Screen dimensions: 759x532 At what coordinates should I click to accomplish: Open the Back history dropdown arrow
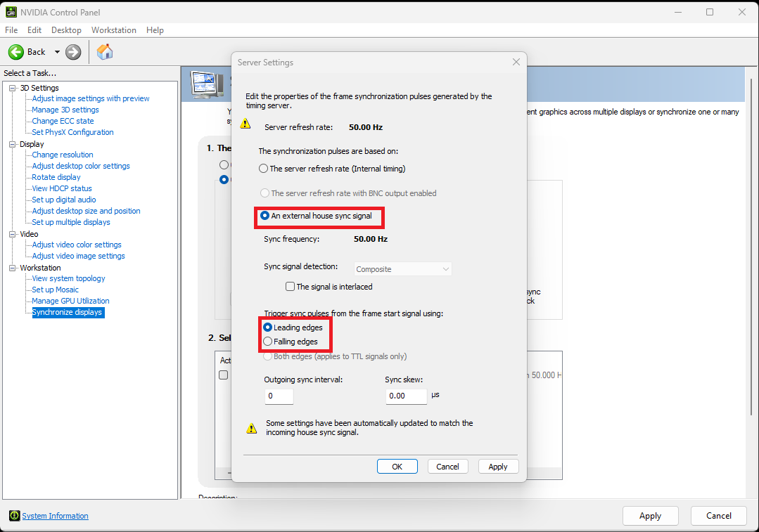(x=57, y=52)
